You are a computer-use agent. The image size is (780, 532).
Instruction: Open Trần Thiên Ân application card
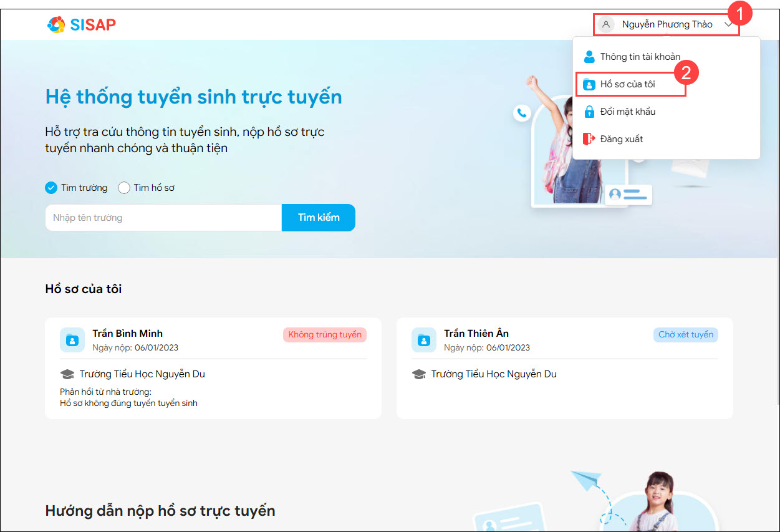(565, 368)
